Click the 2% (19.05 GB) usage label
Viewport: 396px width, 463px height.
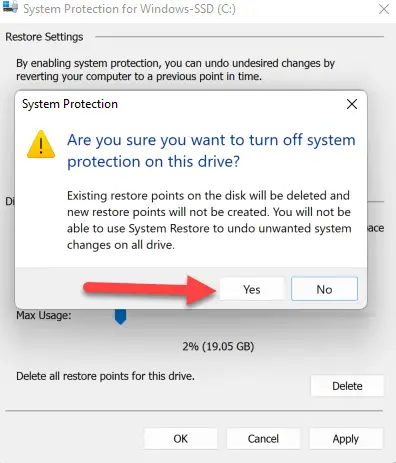[218, 346]
